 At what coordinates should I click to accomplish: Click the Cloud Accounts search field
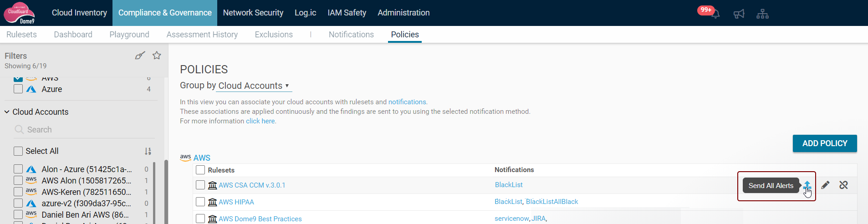tap(84, 130)
